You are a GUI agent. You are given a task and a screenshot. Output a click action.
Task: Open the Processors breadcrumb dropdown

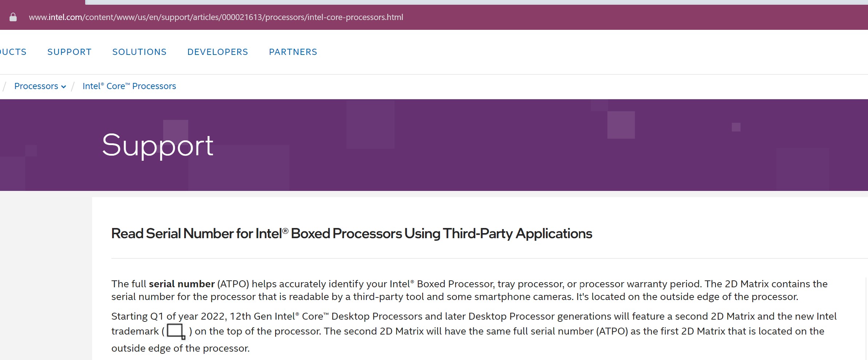[x=36, y=86]
